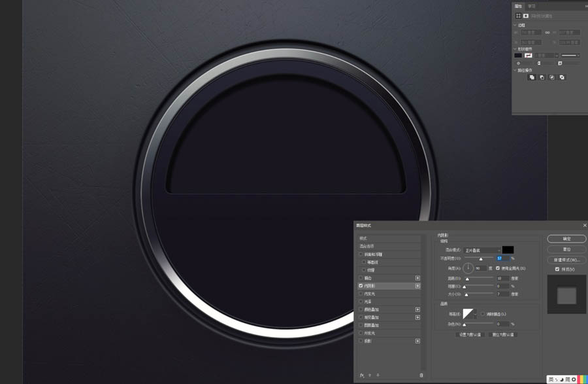Viewport: 588px width, 384px height.
Task: Click the plus icon beside Color Overlay effect
Action: point(417,309)
